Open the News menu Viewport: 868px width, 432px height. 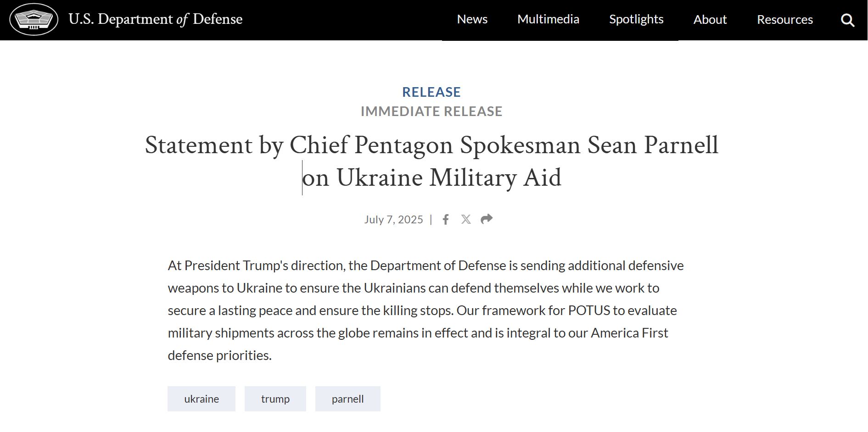[472, 19]
